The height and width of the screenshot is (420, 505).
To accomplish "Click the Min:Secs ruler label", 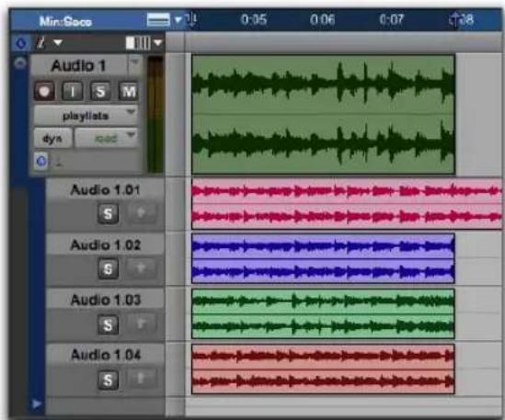I will [65, 21].
